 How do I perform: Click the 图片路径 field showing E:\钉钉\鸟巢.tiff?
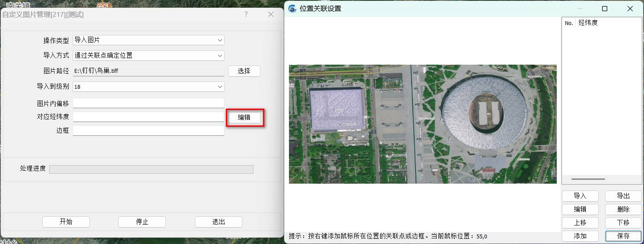149,71
